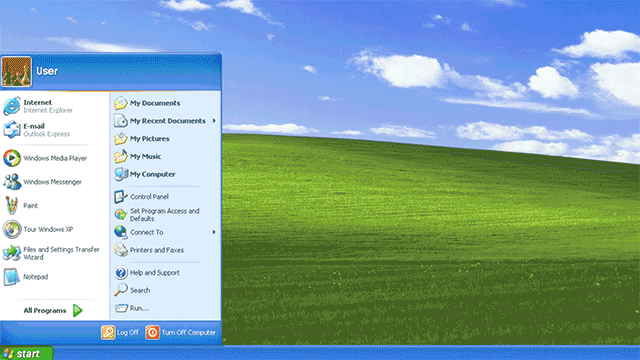Click the My Pictures text label
Screen dimensions: 640x360
point(149,139)
